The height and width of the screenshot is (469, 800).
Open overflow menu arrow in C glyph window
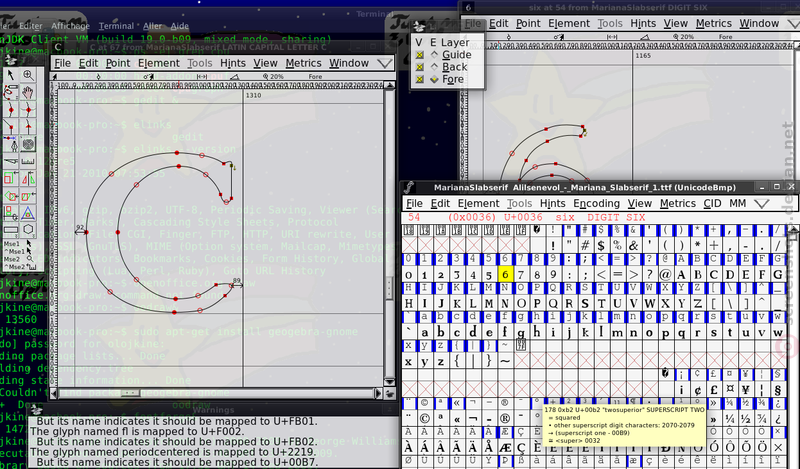[x=385, y=63]
